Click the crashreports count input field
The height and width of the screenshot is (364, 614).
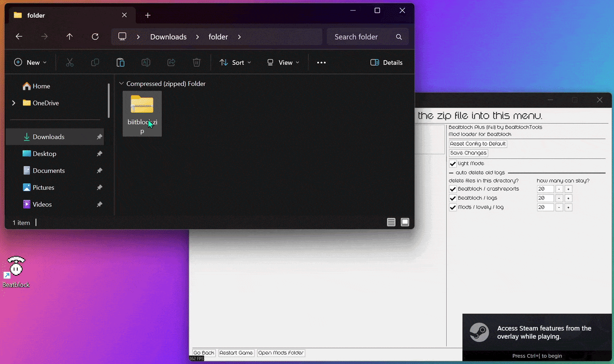[545, 189]
